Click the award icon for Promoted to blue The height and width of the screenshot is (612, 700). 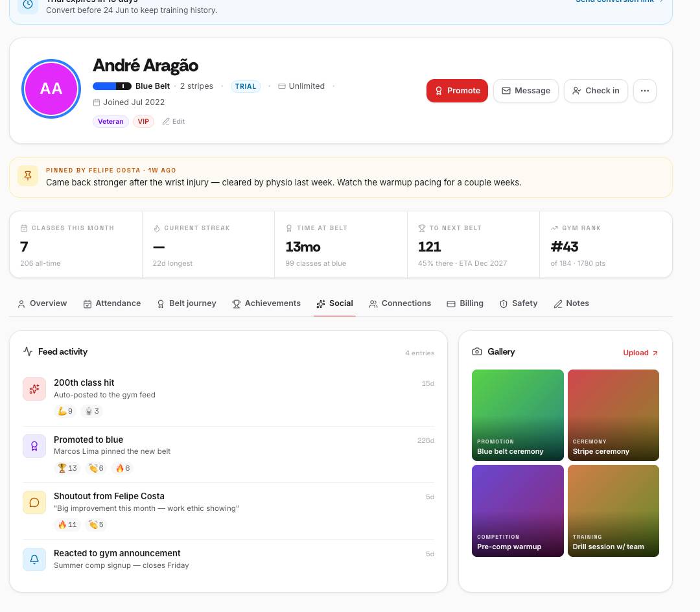click(x=34, y=446)
